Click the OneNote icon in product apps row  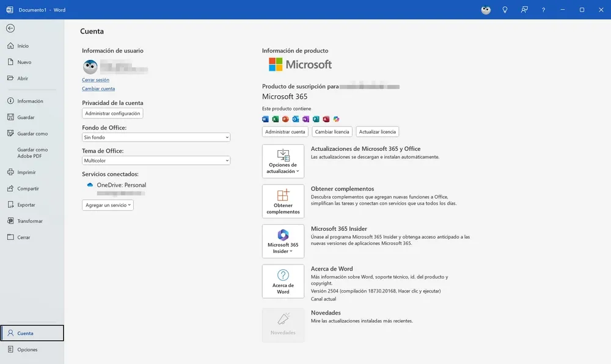[306, 119]
